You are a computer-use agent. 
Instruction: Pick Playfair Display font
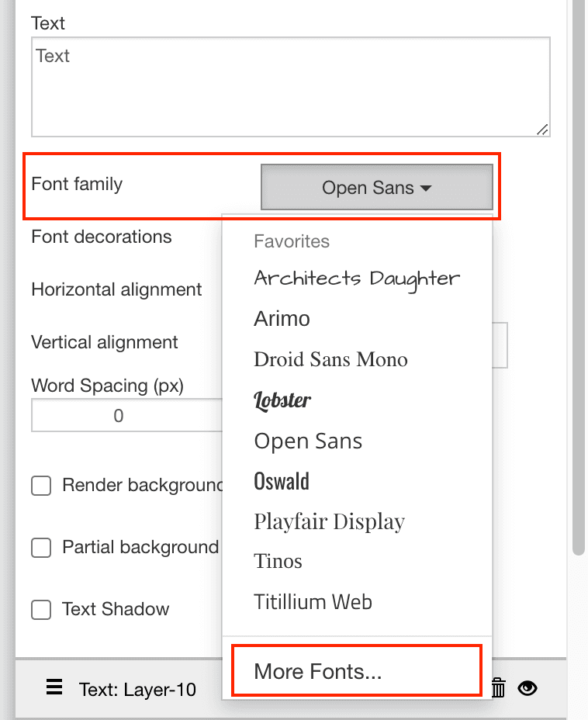329,521
